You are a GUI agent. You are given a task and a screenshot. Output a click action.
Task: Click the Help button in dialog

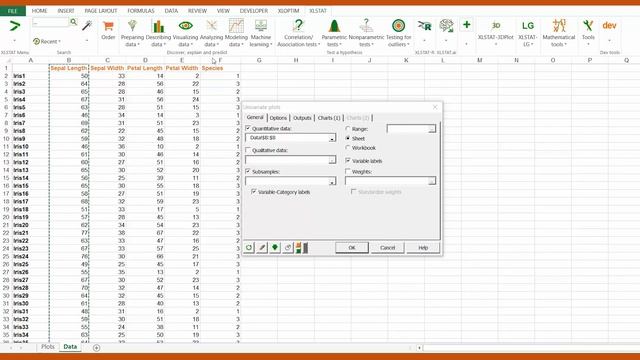coord(423,248)
